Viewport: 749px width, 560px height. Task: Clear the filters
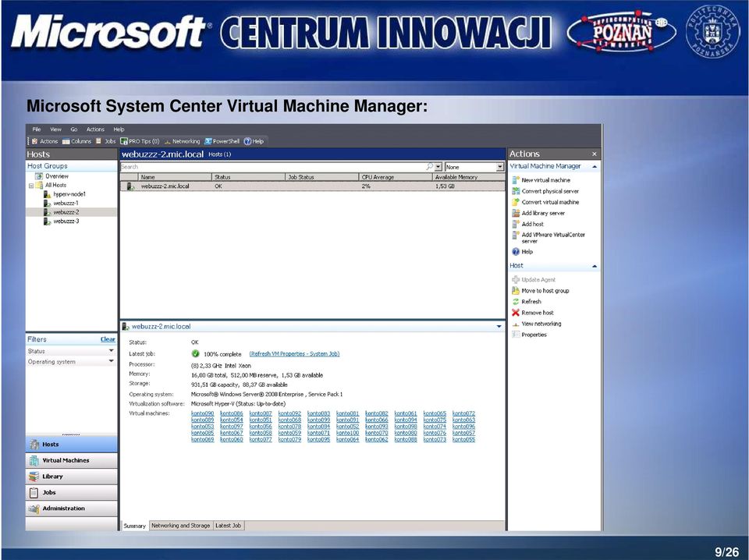tap(108, 339)
